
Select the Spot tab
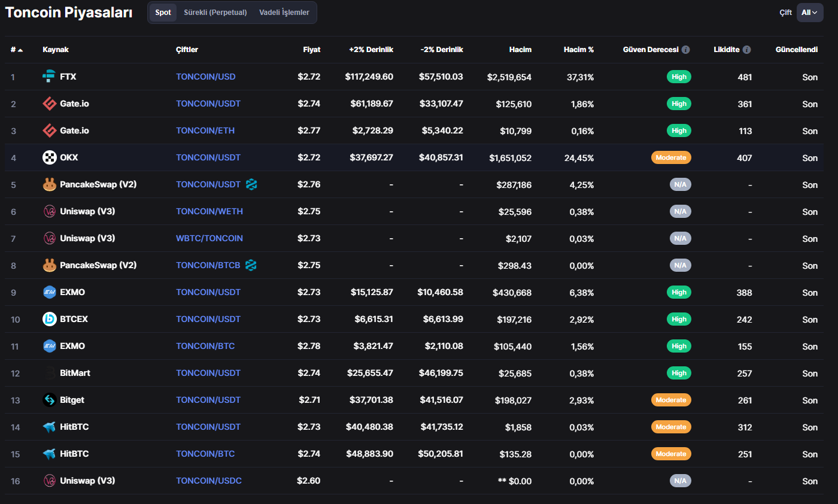[163, 13]
